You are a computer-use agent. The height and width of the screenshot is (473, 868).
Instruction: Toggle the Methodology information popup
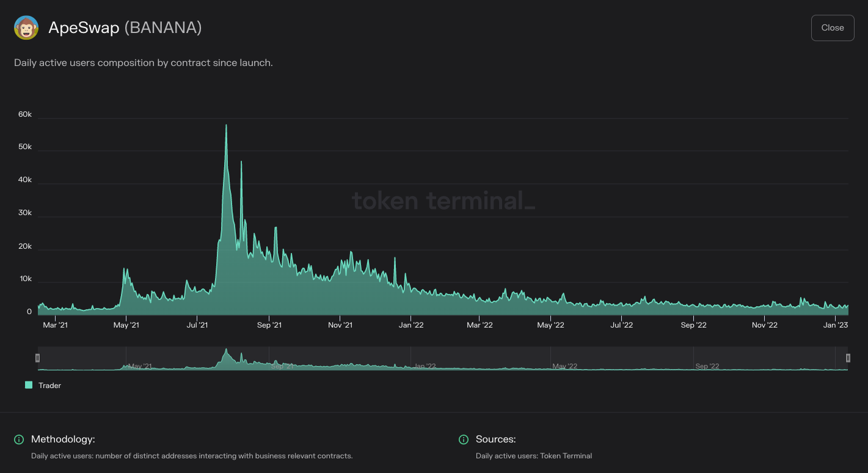pos(18,439)
